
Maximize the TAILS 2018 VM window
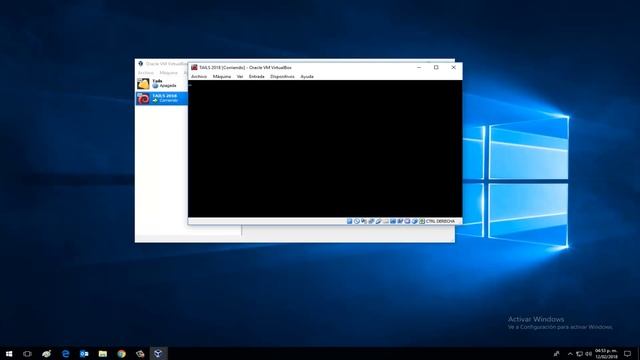click(436, 67)
